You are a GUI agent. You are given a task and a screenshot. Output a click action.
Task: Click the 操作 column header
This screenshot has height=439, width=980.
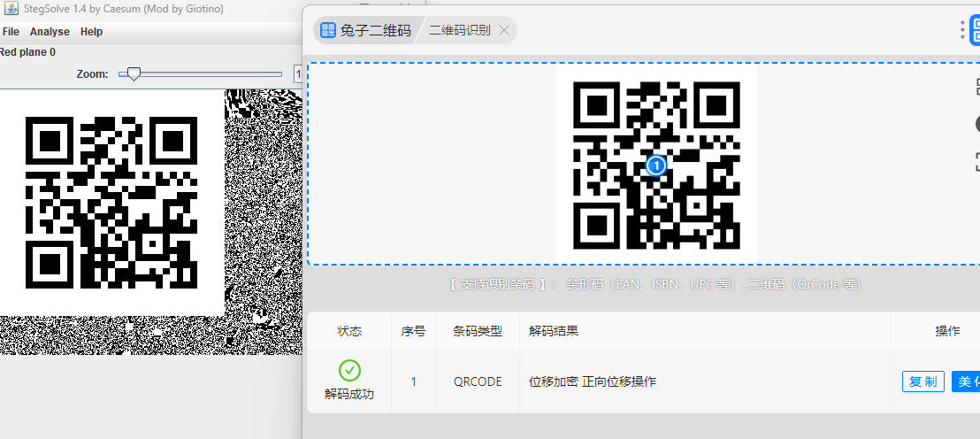(x=947, y=331)
